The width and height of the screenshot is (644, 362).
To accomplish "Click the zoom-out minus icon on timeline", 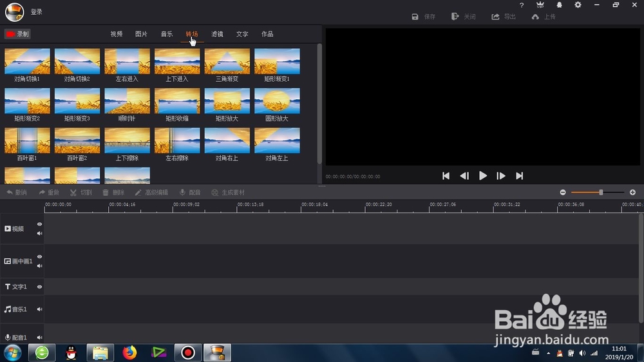I will point(563,193).
